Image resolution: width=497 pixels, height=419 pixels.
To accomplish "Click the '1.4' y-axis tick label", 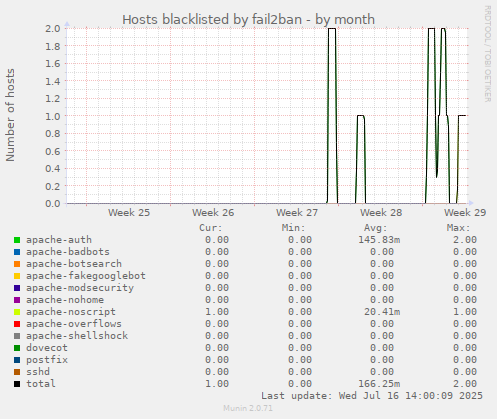I will point(53,81).
